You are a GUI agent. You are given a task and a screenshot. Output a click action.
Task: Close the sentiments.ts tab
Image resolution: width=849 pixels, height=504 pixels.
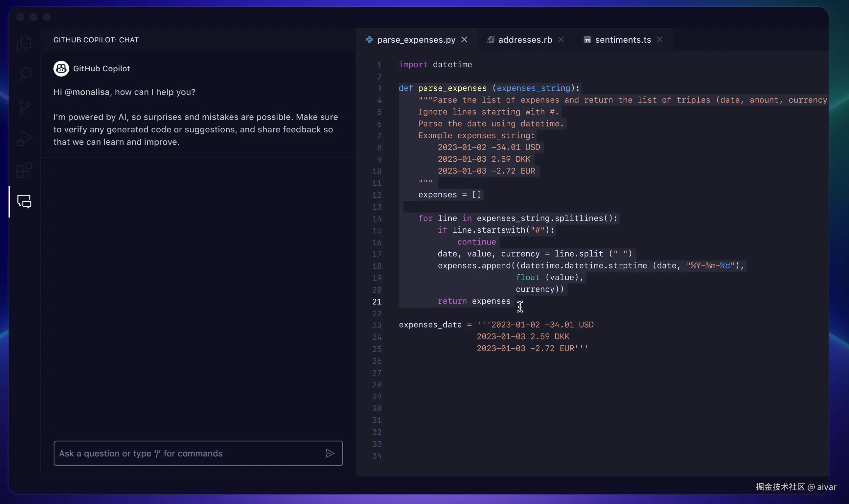[x=659, y=39]
